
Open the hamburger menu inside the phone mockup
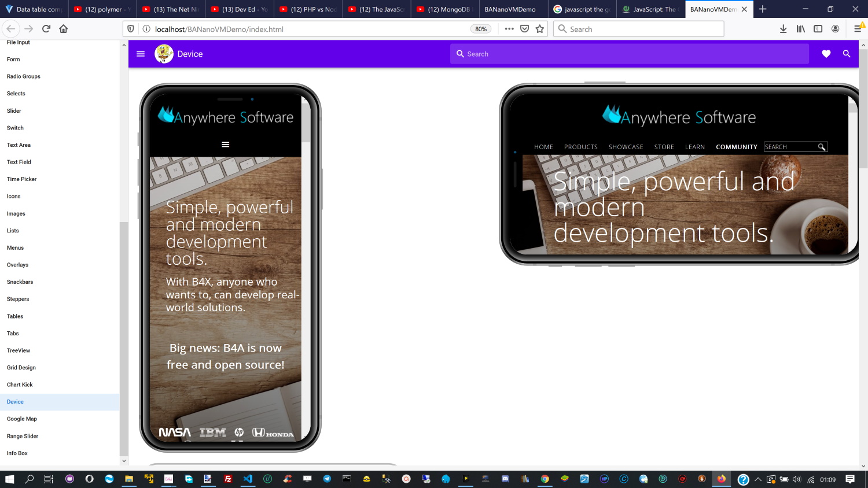(x=226, y=145)
